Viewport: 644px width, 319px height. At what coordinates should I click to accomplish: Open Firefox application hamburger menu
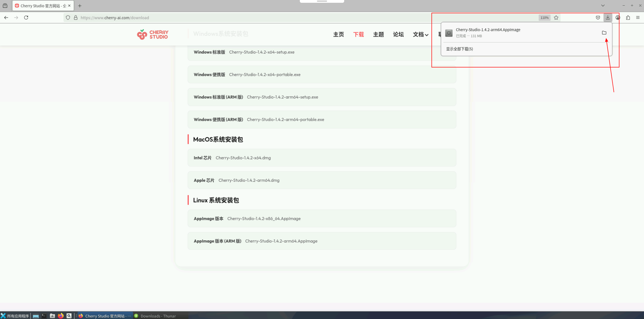(638, 18)
